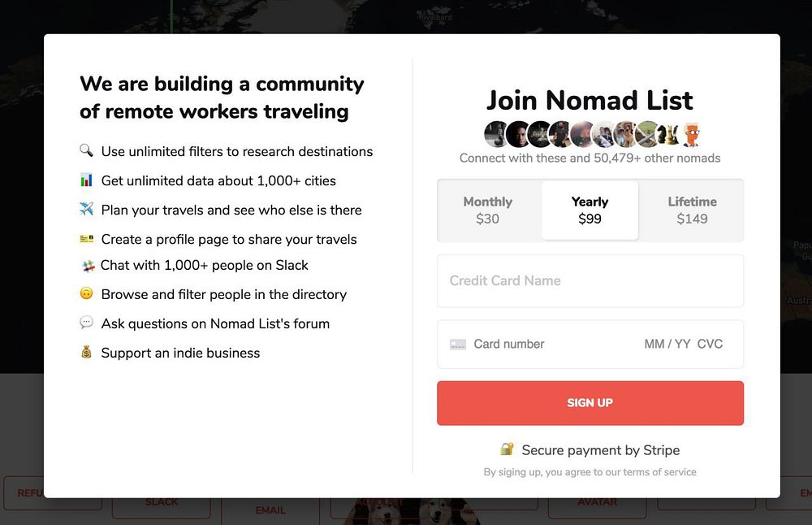Click the Slack logo icon
Image resolution: width=812 pixels, height=525 pixels.
point(89,266)
